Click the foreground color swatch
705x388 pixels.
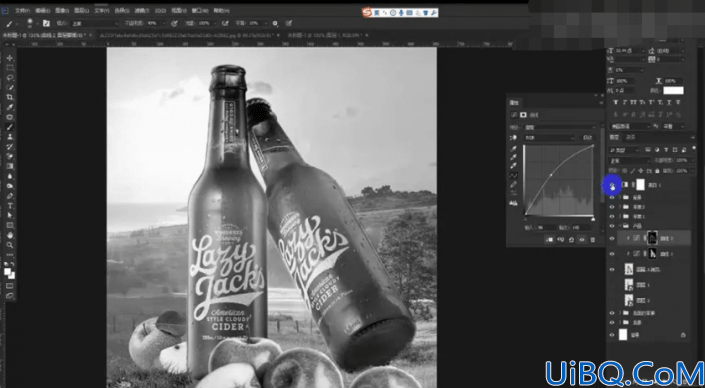[8, 272]
